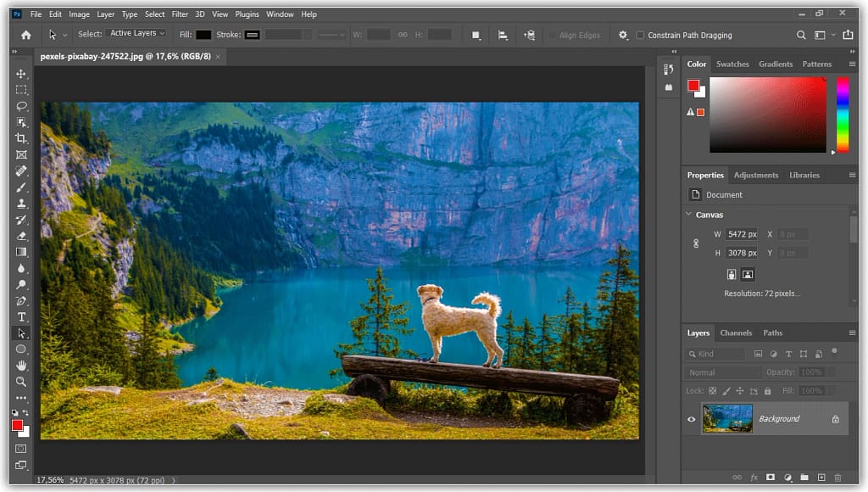
Task: Select the Object Selection tool
Action: tap(21, 122)
